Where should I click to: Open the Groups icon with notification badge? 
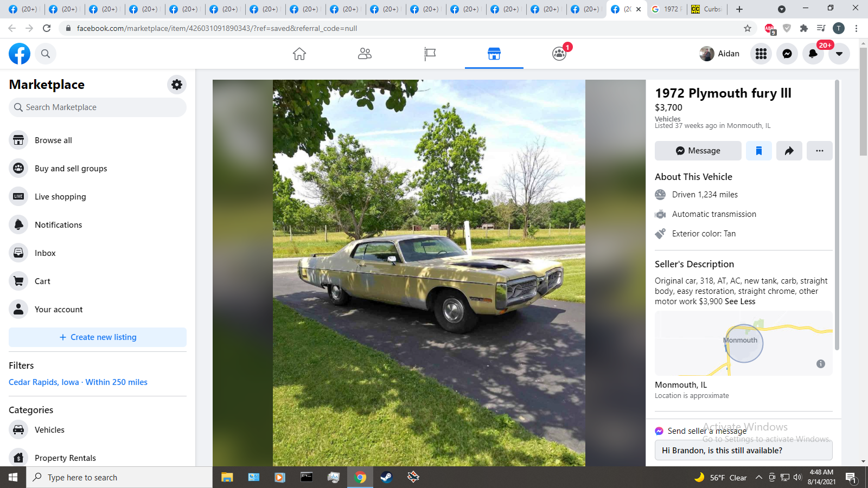pyautogui.click(x=559, y=54)
